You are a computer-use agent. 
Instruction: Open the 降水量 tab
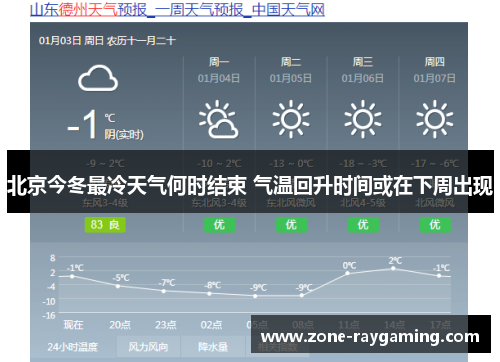coord(213,347)
